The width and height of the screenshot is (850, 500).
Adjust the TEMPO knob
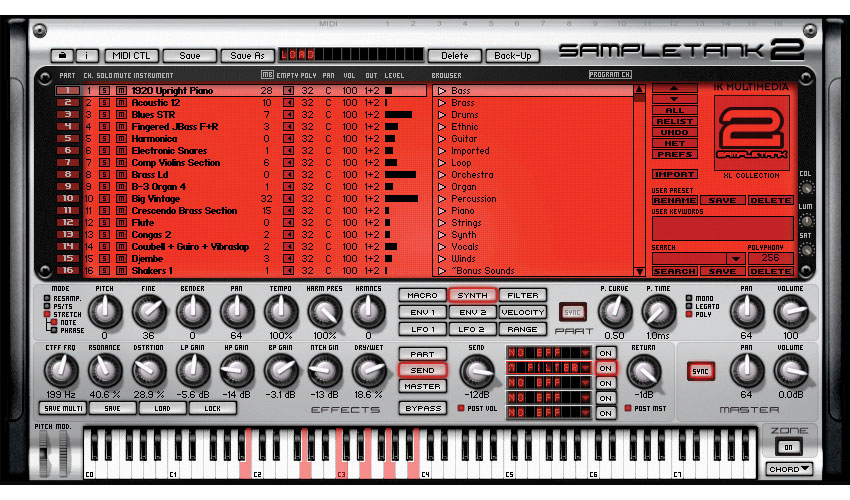coord(281,312)
